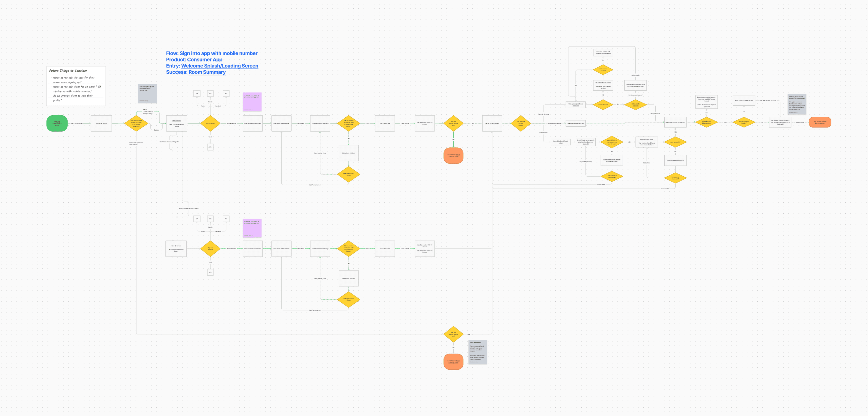Click 'User has created CSC GO account' box
Screen dimensions: 868x416
pos(425,249)
